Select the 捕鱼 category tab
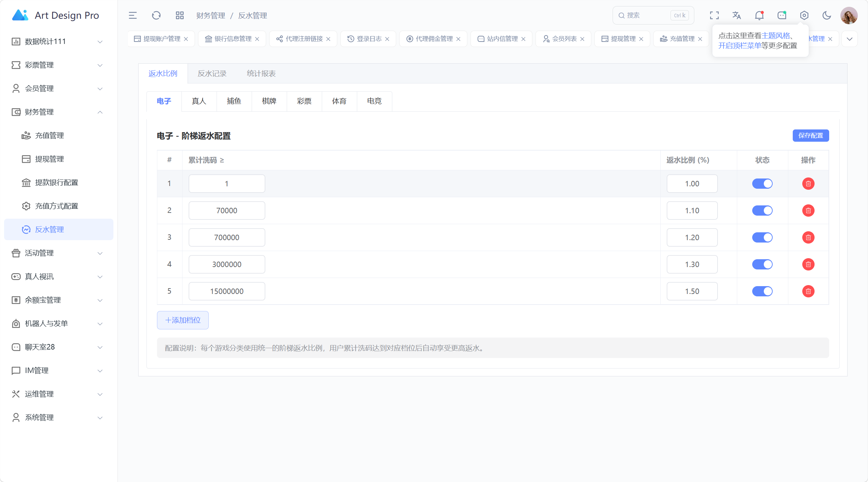The height and width of the screenshot is (482, 868). coord(234,101)
